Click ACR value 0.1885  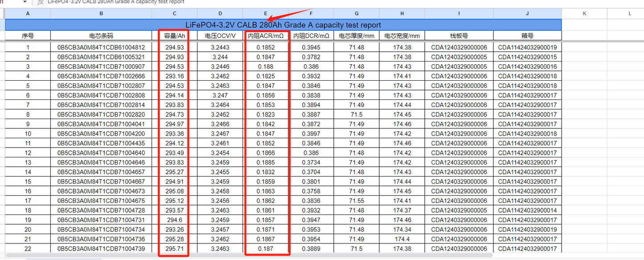tap(266, 162)
